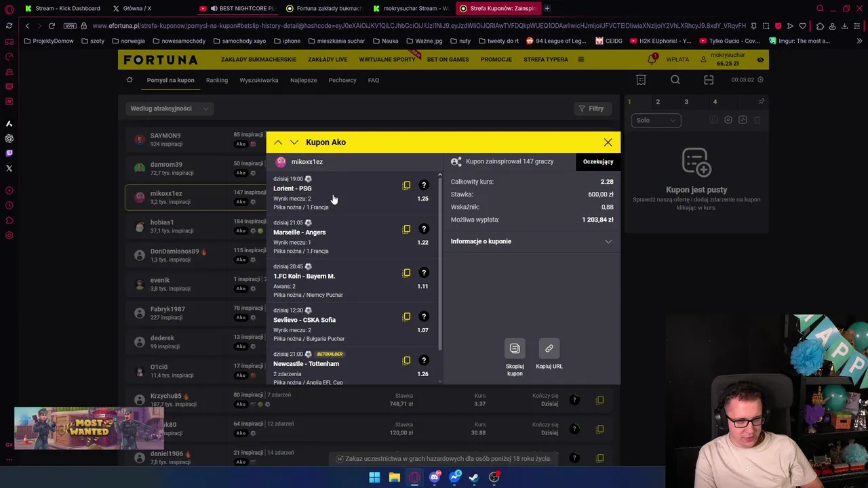Add Newcastle - Tottenham bet to betslip

point(406,361)
